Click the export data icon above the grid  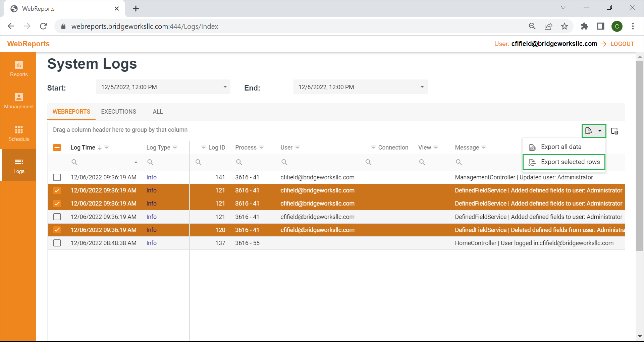(589, 131)
